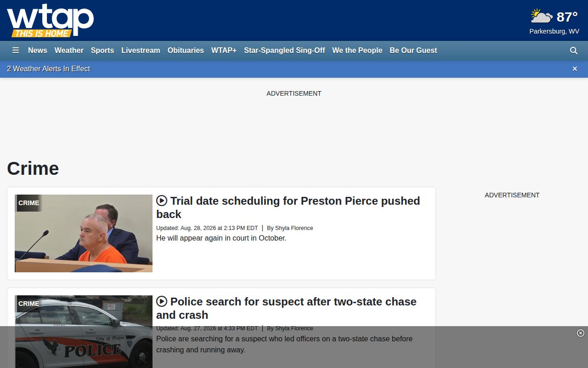The width and height of the screenshot is (588, 368).
Task: Open Obituaries page
Action: click(x=186, y=51)
